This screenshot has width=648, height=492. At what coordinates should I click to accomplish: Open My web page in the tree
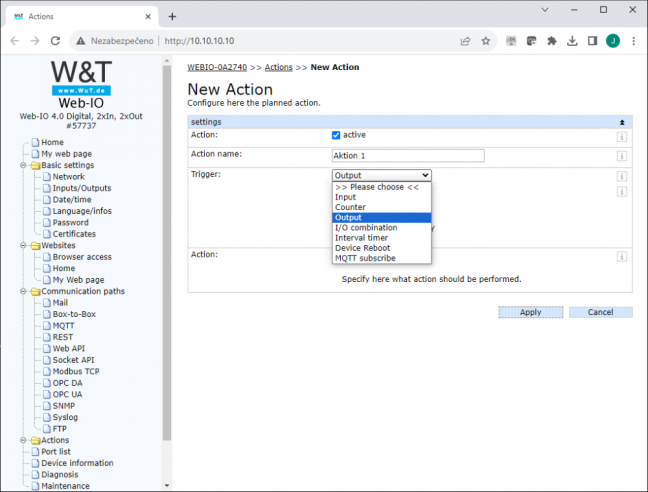67,154
